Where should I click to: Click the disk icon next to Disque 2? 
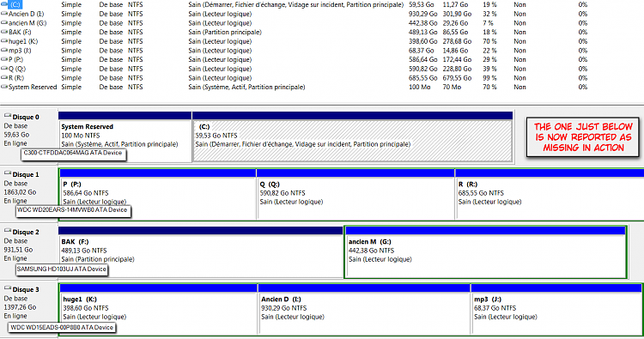pyautogui.click(x=8, y=231)
